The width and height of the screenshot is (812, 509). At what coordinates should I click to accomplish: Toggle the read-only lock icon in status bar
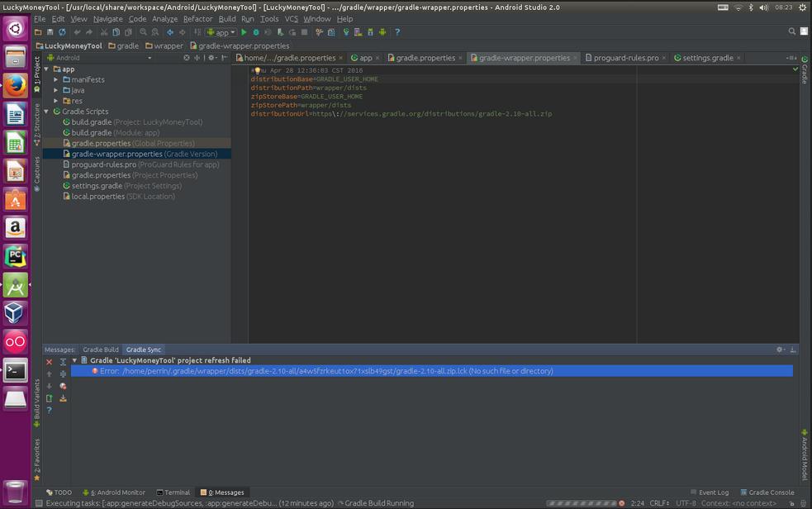point(791,503)
